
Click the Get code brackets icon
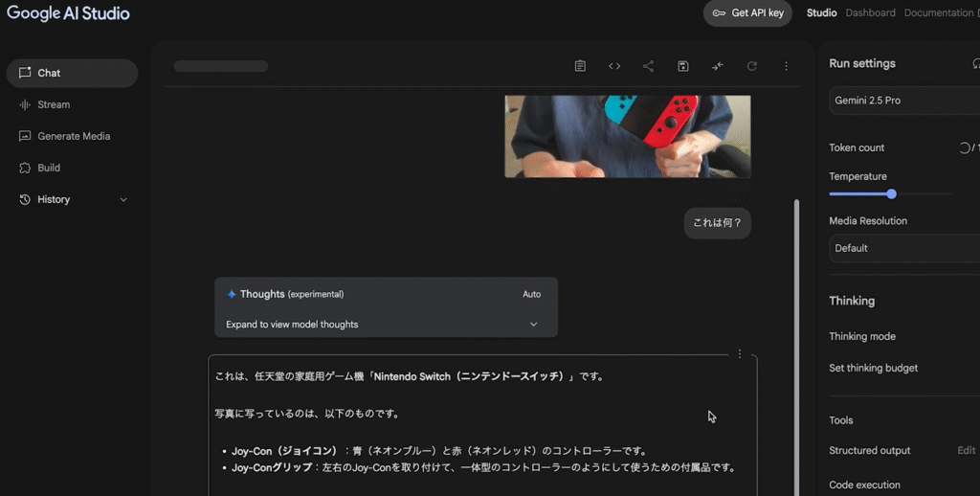click(x=614, y=66)
